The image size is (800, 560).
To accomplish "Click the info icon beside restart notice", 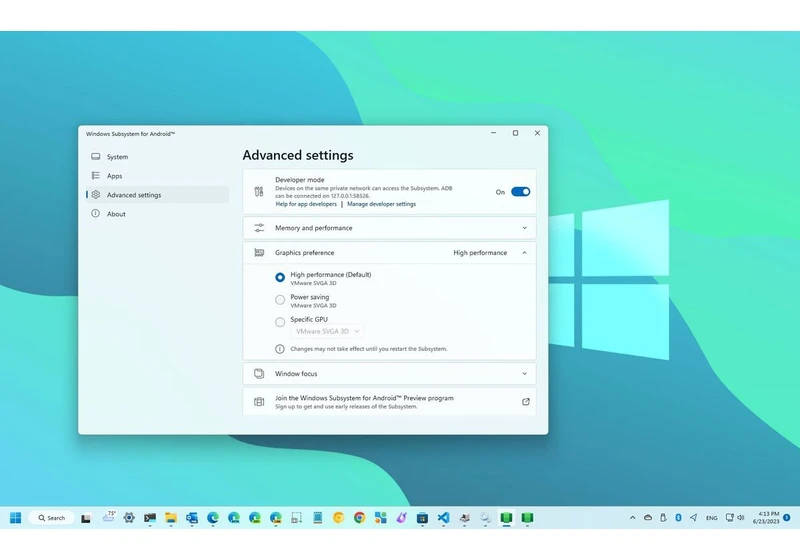I will tap(280, 349).
